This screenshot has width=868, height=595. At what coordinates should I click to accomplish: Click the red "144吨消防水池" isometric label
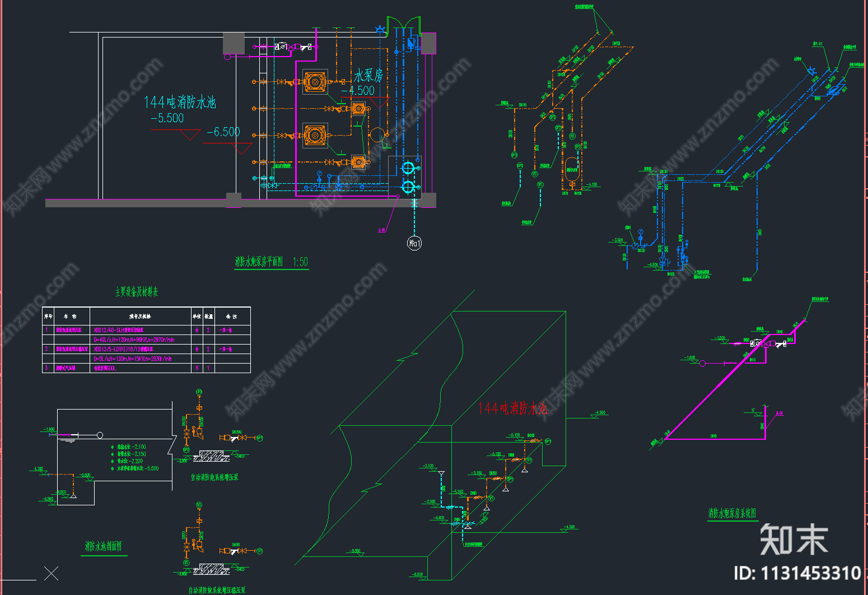[512, 408]
